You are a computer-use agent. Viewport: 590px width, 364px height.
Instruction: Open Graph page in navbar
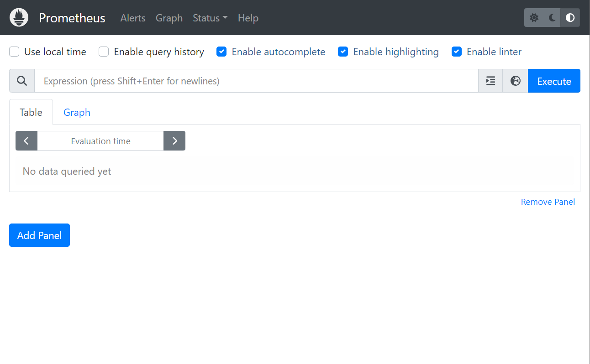(169, 18)
